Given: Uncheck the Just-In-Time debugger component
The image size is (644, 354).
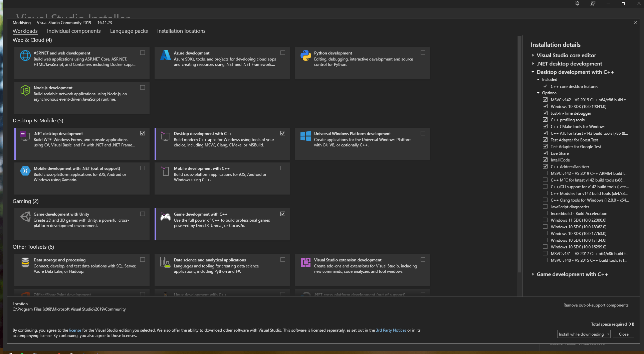Looking at the screenshot, I should coord(545,113).
